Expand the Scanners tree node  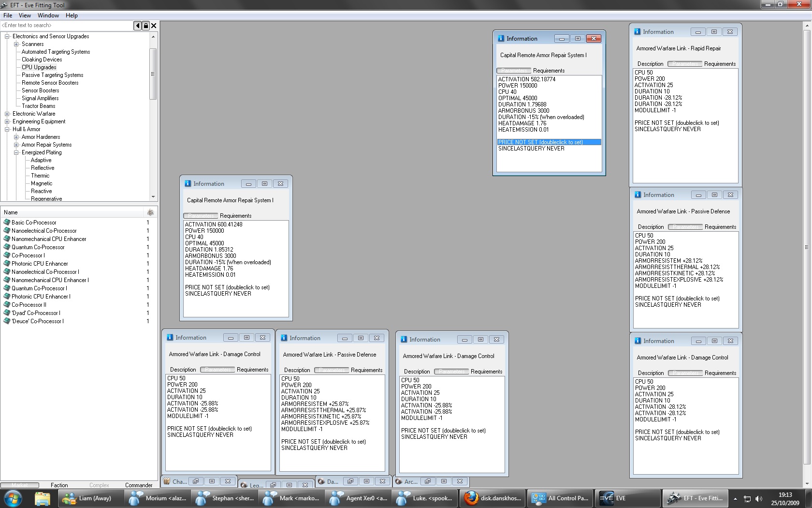16,44
